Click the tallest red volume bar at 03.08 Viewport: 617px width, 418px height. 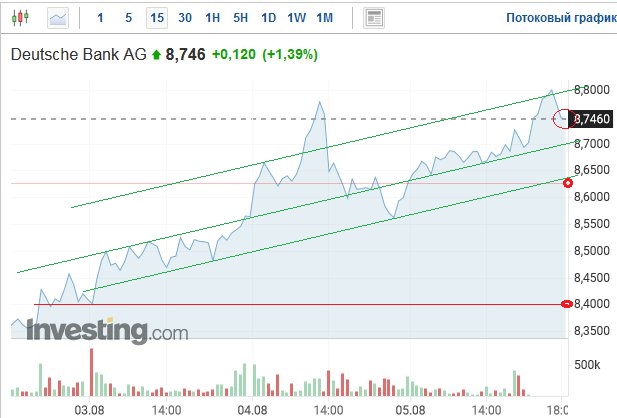point(92,372)
